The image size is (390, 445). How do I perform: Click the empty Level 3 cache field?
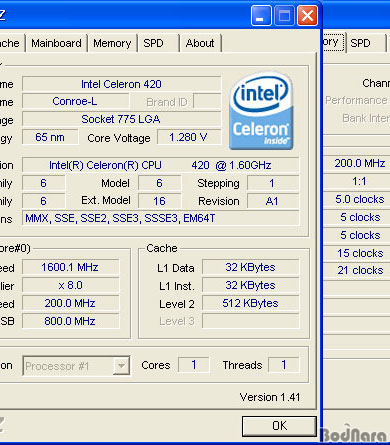click(x=250, y=321)
